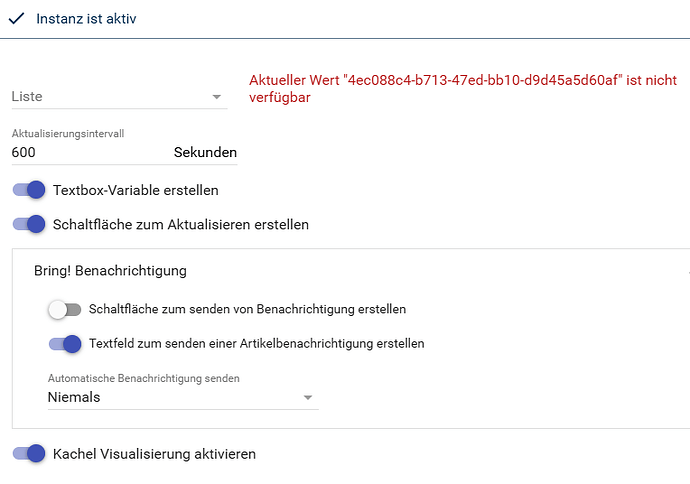
Task: Click the Sekunden unit suffix
Action: (x=205, y=152)
